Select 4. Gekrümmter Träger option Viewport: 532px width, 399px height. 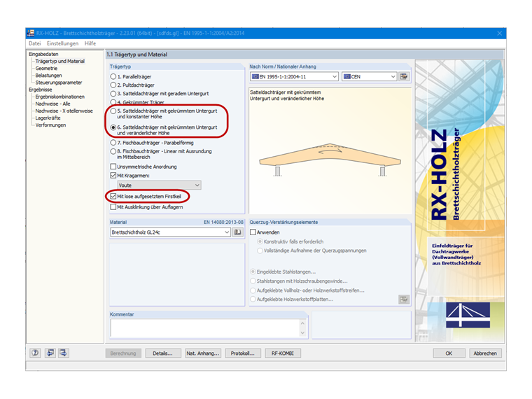[x=113, y=102]
